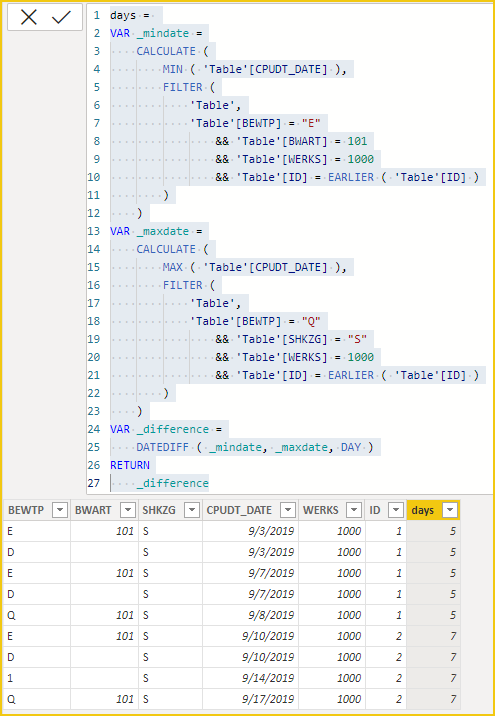The width and height of the screenshot is (495, 716).
Task: Click the MIN function on line 4
Action: [x=173, y=69]
